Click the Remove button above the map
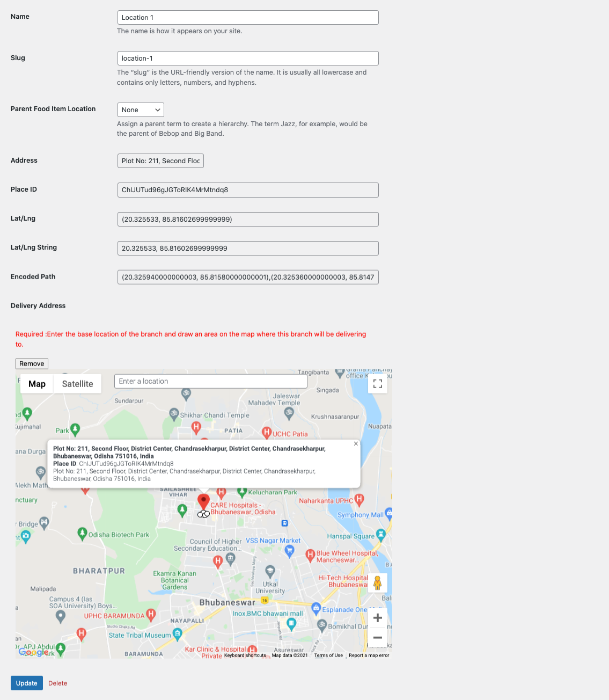 32,364
